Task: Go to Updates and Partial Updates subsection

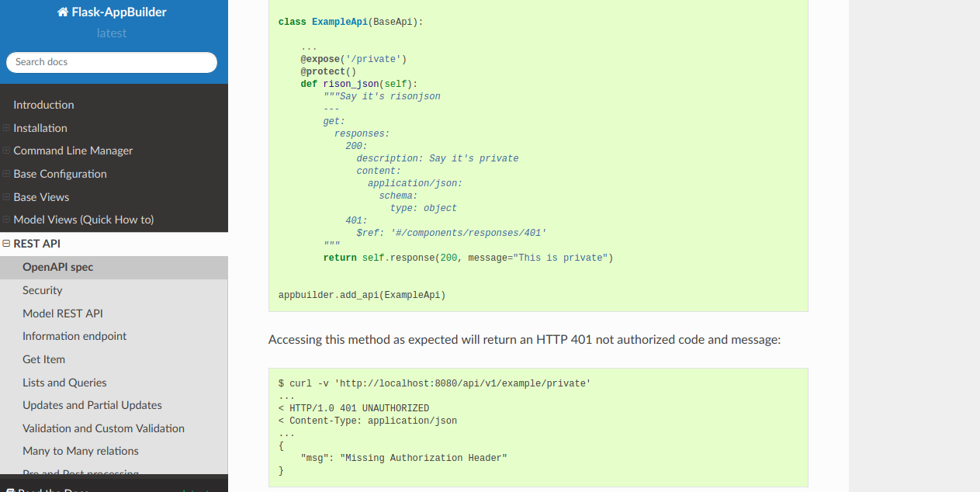Action: point(92,405)
